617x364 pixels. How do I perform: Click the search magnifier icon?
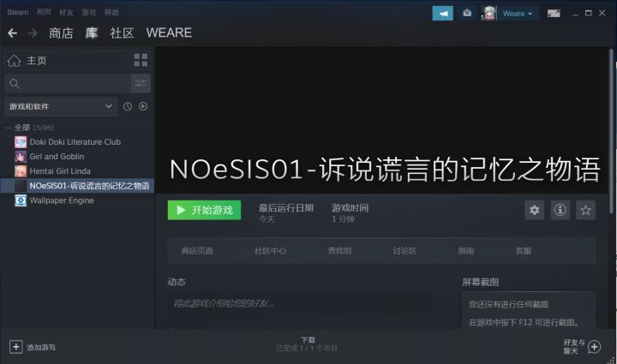pos(15,84)
